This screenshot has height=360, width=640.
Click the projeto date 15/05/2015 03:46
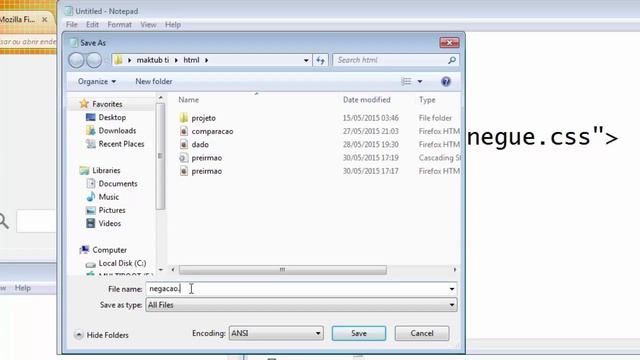[371, 118]
